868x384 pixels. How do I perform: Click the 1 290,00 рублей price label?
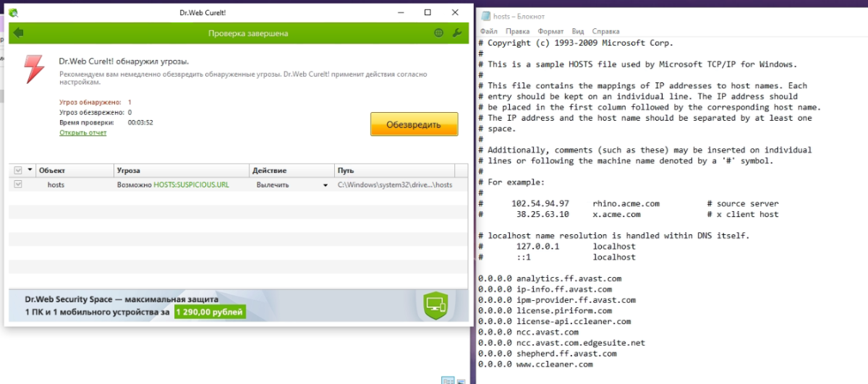[210, 312]
